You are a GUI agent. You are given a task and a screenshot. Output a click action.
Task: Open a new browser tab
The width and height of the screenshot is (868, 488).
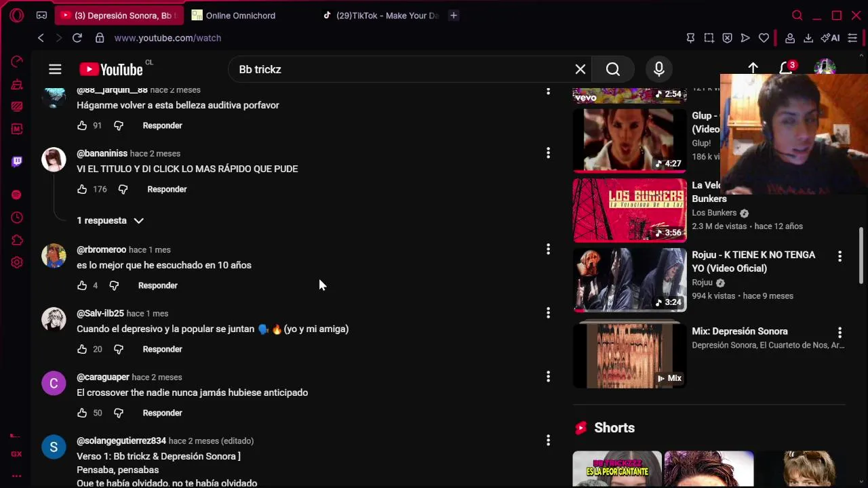coord(454,15)
